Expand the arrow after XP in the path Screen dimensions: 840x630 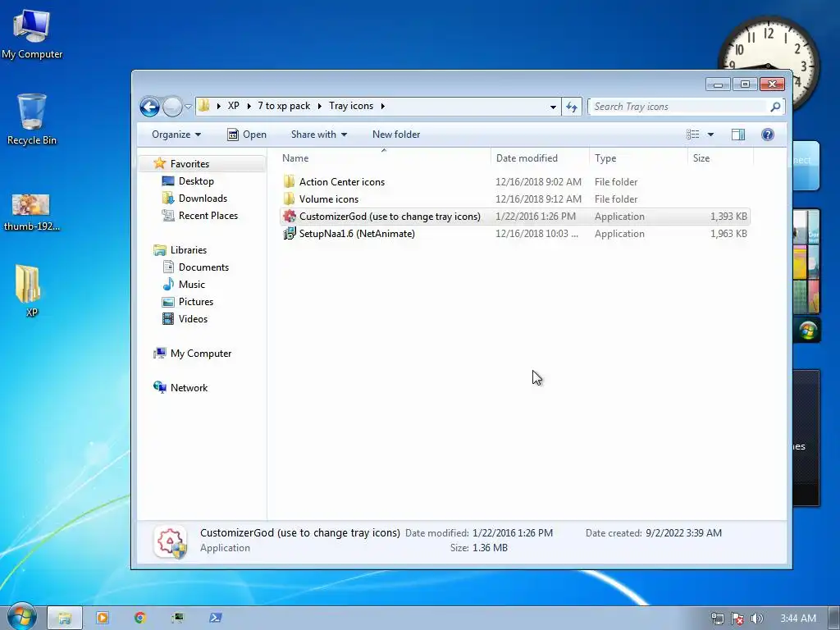(x=249, y=106)
